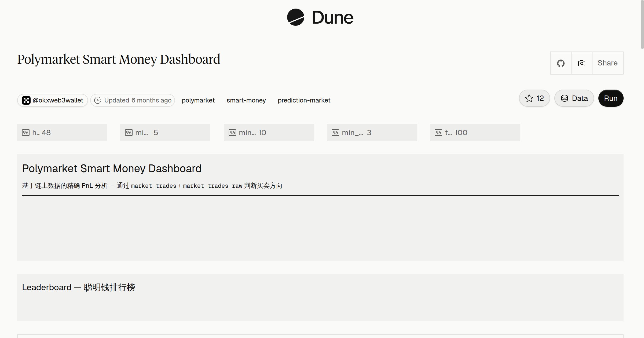Edit the min_... parameter field showing 3
Viewport: 644px width, 338px height.
click(372, 133)
